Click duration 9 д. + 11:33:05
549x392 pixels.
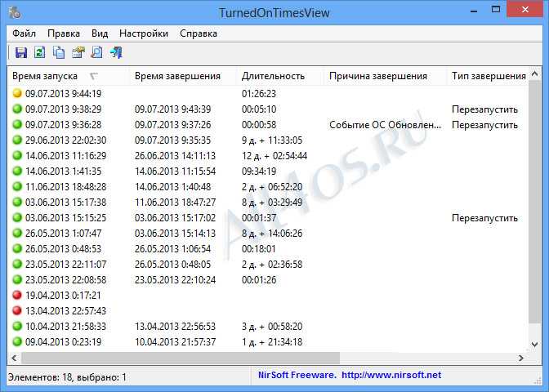coord(272,140)
